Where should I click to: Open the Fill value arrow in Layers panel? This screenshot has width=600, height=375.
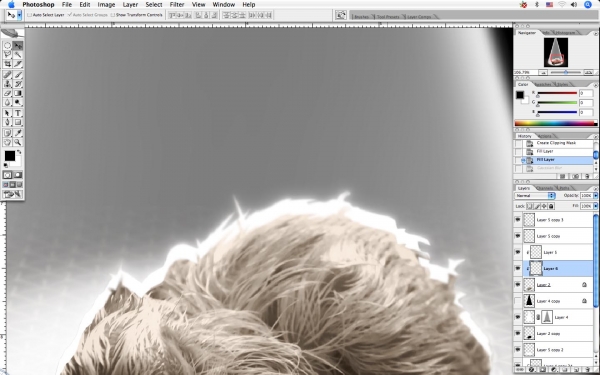click(595, 206)
